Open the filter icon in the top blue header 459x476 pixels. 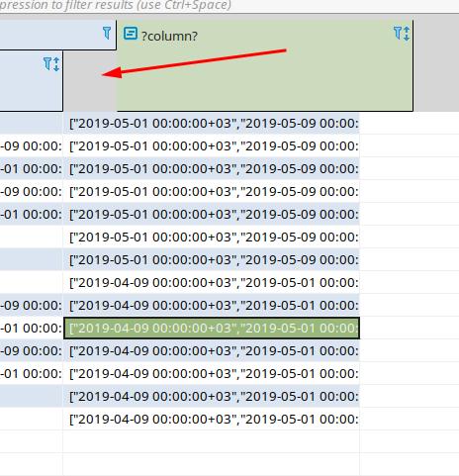(107, 33)
